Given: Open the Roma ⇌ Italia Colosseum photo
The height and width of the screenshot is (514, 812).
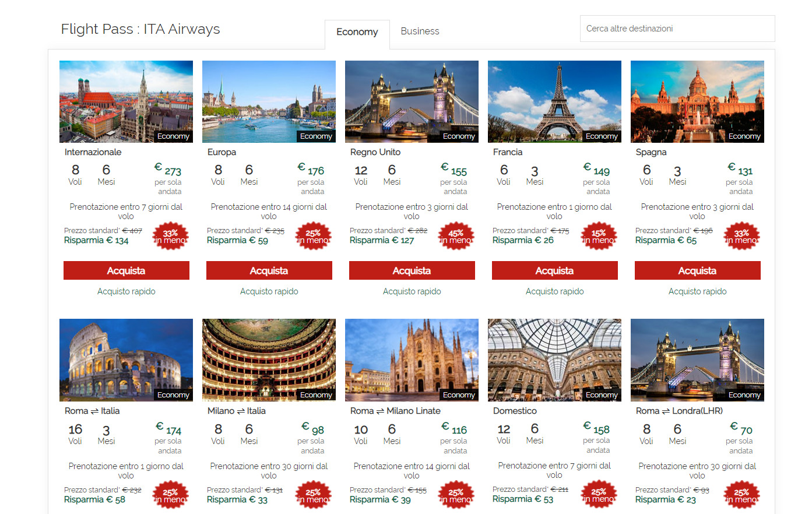Looking at the screenshot, I should tap(126, 360).
